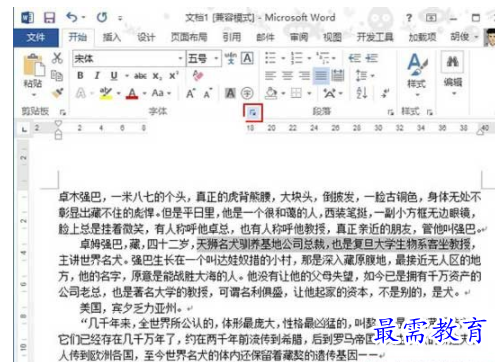Click the Enclose Characters circled icon
The width and height of the screenshot is (495, 362).
pos(247,93)
